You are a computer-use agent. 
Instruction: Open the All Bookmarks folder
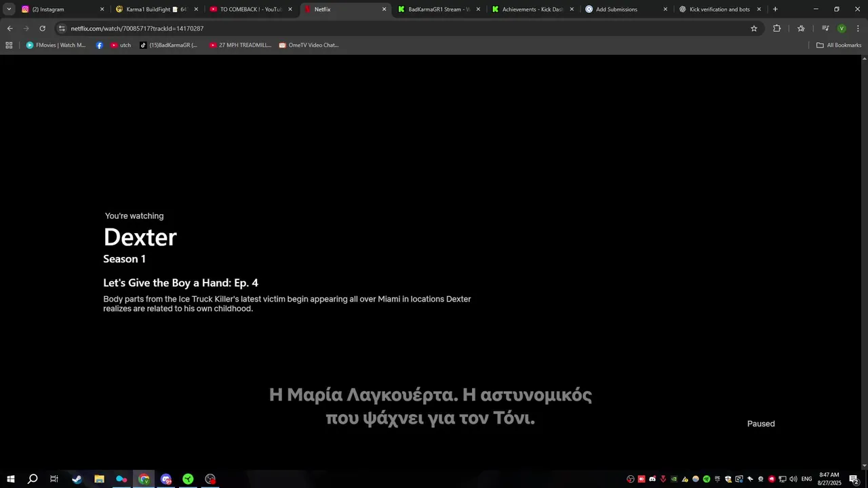tap(839, 45)
